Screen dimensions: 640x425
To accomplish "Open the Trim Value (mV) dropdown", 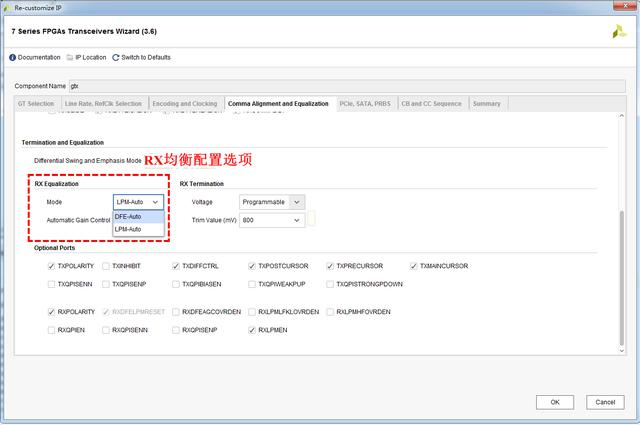I will point(272,220).
